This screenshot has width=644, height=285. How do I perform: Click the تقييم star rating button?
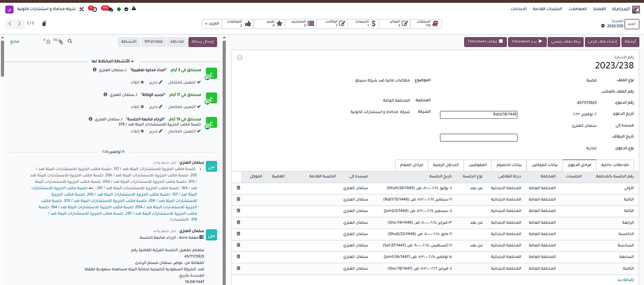pos(274,24)
